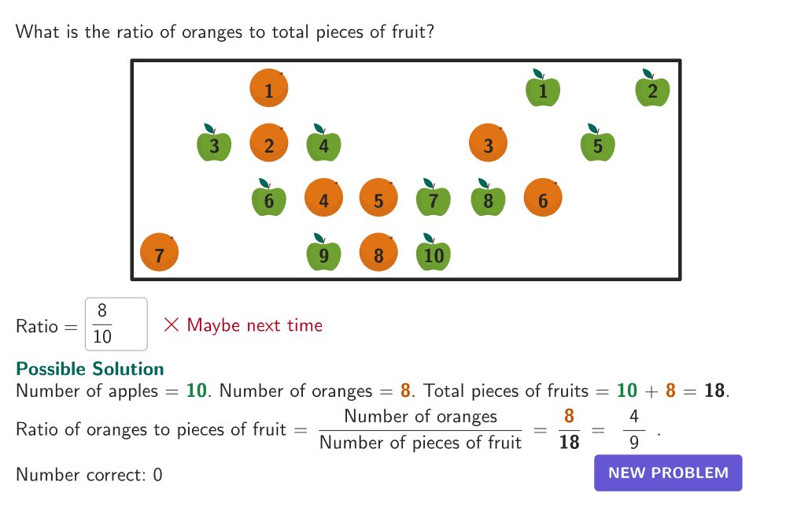Click green apple number 5

click(x=597, y=146)
